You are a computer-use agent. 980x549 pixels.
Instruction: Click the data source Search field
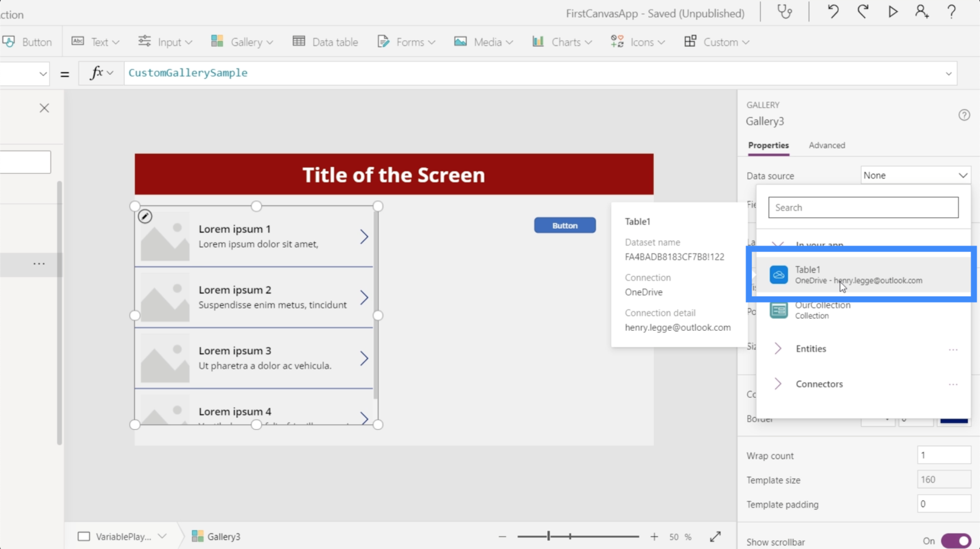tap(863, 207)
